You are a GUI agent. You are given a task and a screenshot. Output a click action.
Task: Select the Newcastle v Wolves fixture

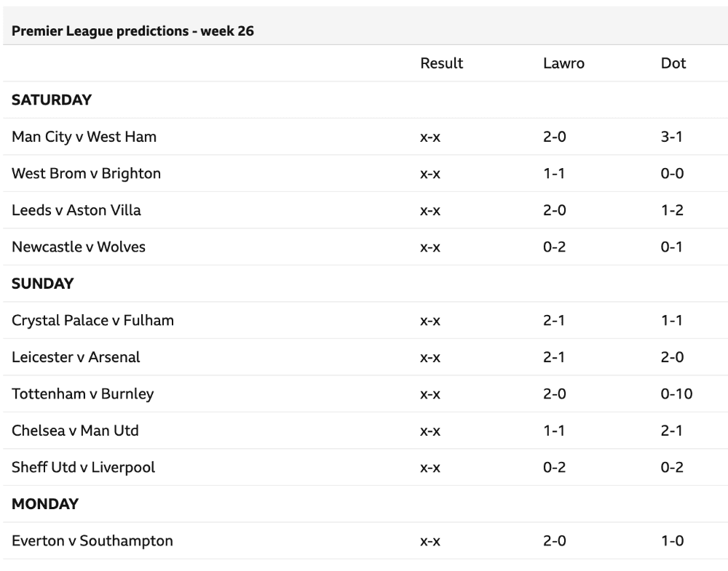[x=79, y=247]
